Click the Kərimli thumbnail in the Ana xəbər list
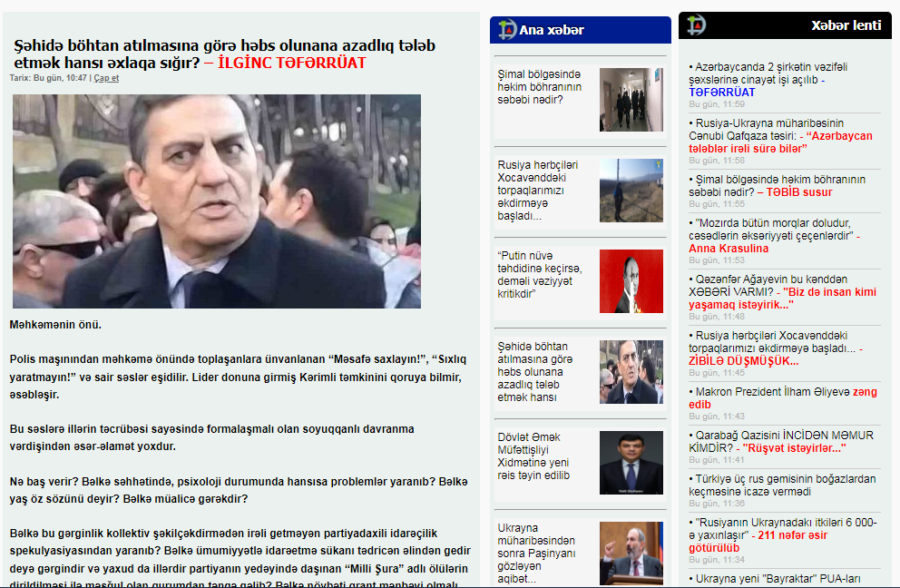Screen dimensions: 900x588 coord(631,372)
